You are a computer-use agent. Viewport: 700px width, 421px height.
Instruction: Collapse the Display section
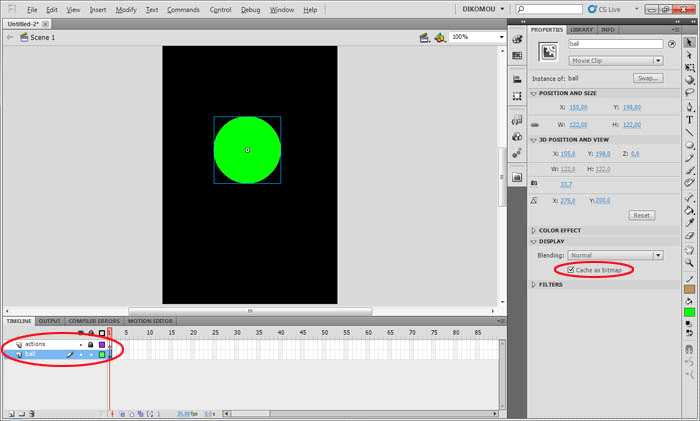[x=533, y=242]
